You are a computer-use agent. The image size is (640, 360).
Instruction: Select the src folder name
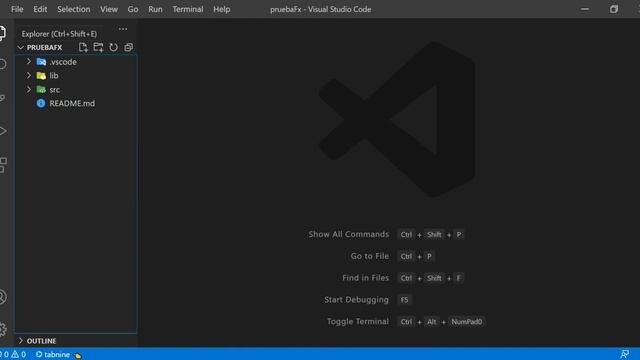(55, 90)
